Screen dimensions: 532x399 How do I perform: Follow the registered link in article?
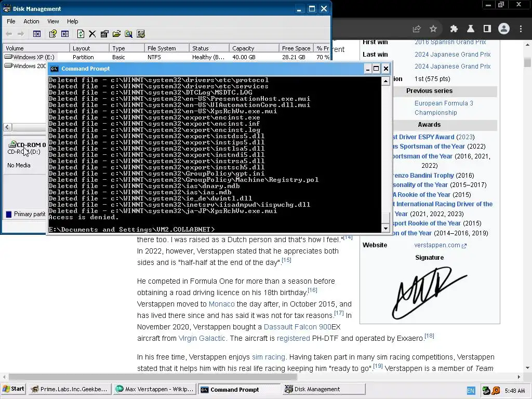[294, 338]
